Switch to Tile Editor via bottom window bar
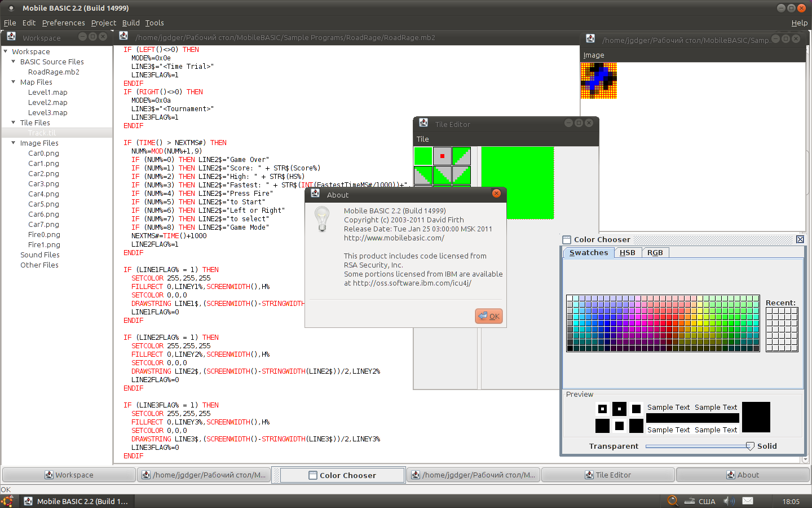The height and width of the screenshot is (508, 812). point(608,475)
